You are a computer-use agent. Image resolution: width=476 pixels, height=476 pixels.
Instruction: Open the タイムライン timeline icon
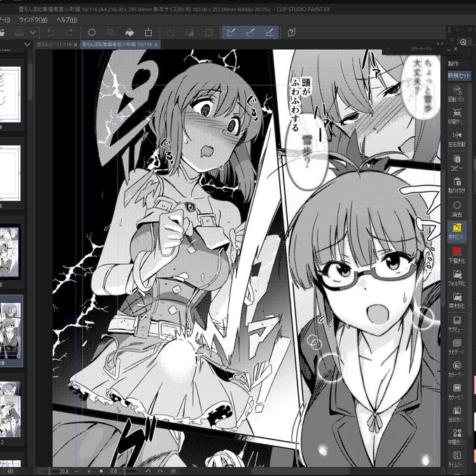click(456, 459)
